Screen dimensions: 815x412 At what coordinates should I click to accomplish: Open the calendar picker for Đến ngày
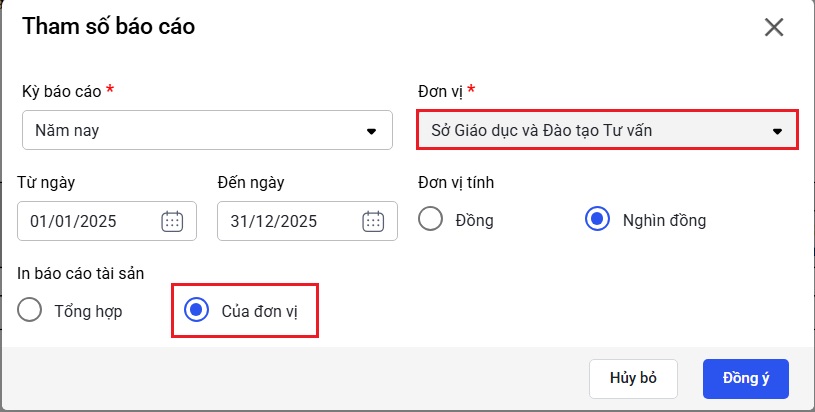[x=373, y=221]
